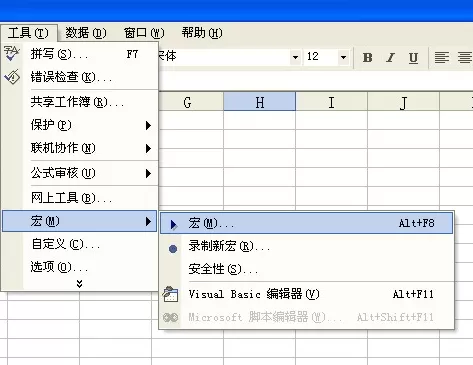Toggle Bold formatting button
This screenshot has height=365, width=473.
click(x=367, y=58)
